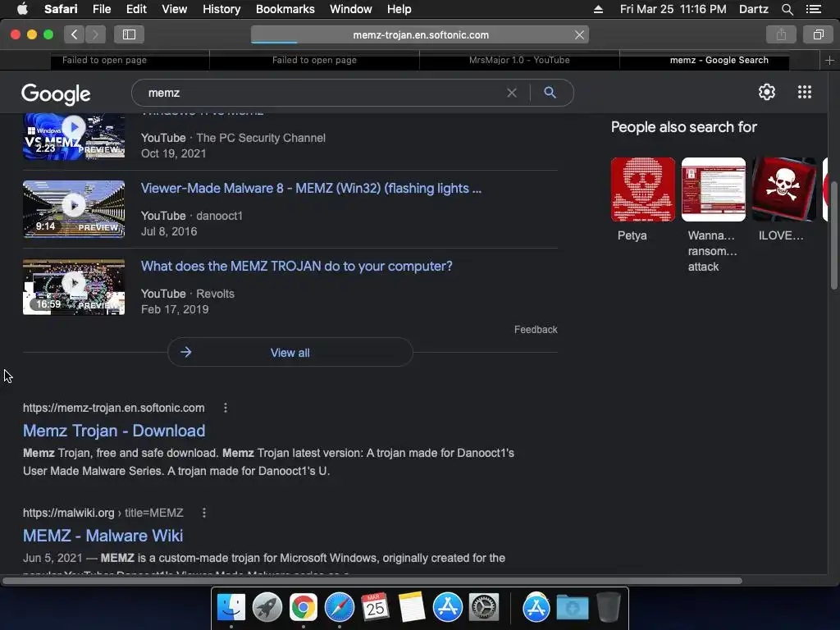This screenshot has height=630, width=840.
Task: Open the Trash in Dock
Action: [x=609, y=608]
